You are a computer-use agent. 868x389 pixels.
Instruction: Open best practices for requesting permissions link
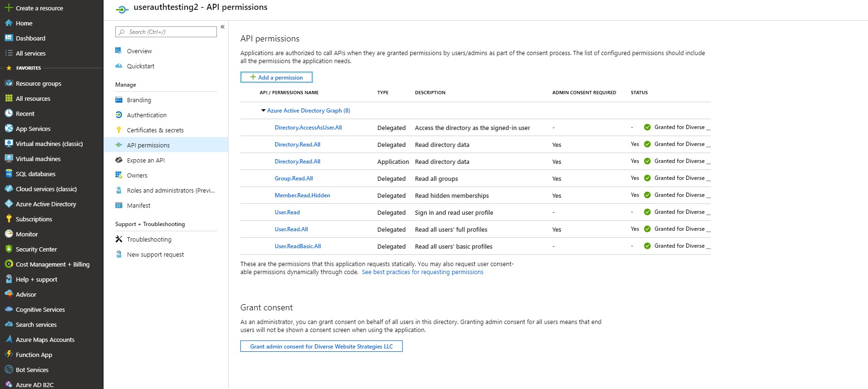coord(422,272)
